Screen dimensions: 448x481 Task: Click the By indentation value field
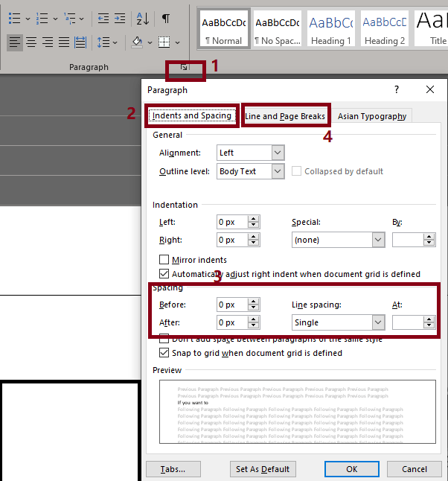(408, 240)
